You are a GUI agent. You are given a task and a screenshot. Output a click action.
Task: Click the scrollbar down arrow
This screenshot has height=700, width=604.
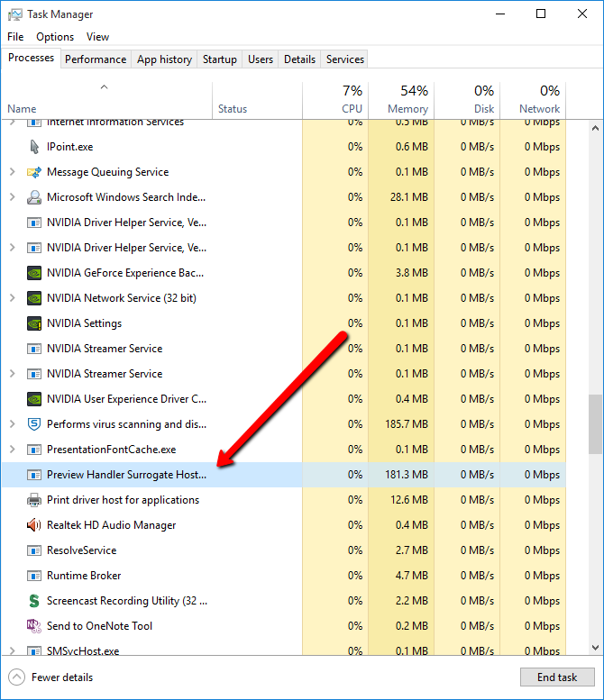click(595, 648)
